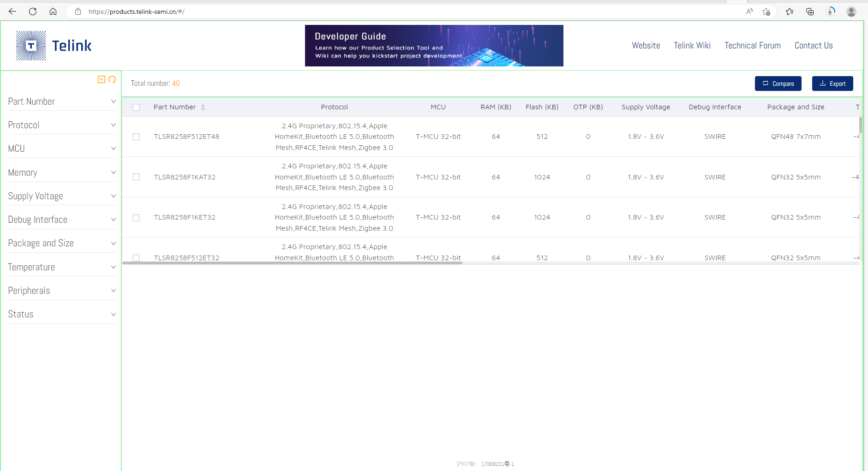Tick the checkbox for TLSR8258F1KAT32

tap(136, 177)
